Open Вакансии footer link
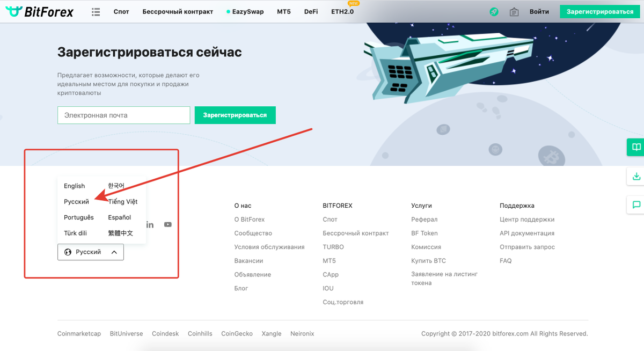Viewport: 644px width, 351px height. tap(249, 261)
